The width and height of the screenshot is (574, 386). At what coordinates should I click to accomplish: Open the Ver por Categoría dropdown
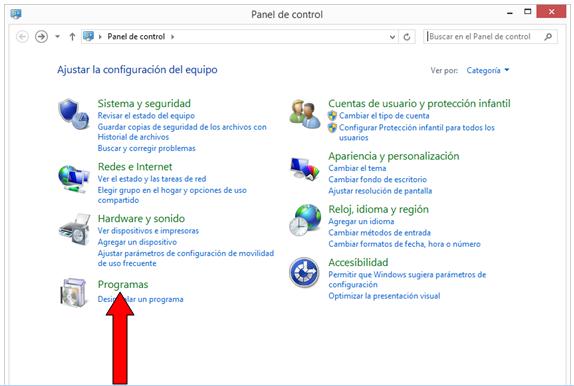(488, 70)
